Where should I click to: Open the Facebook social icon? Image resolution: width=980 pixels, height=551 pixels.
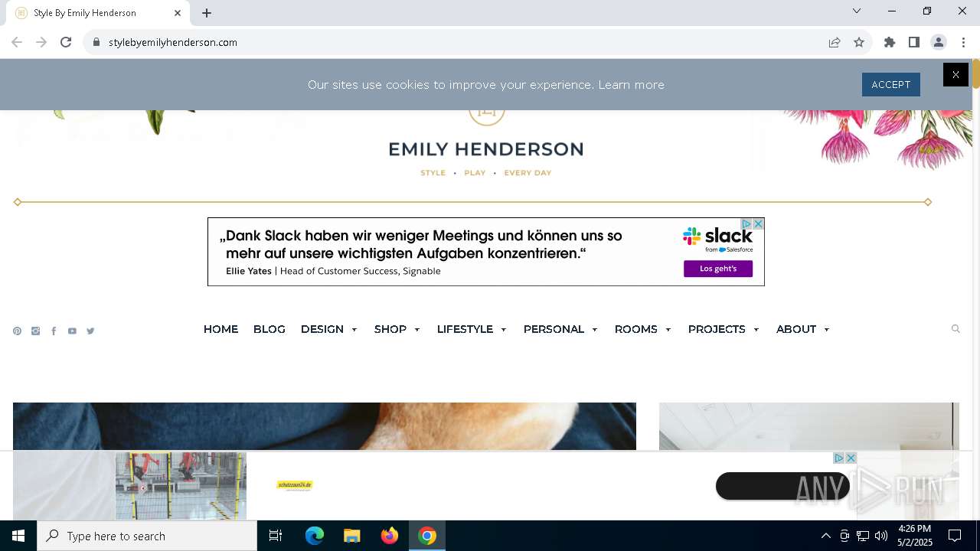54,331
